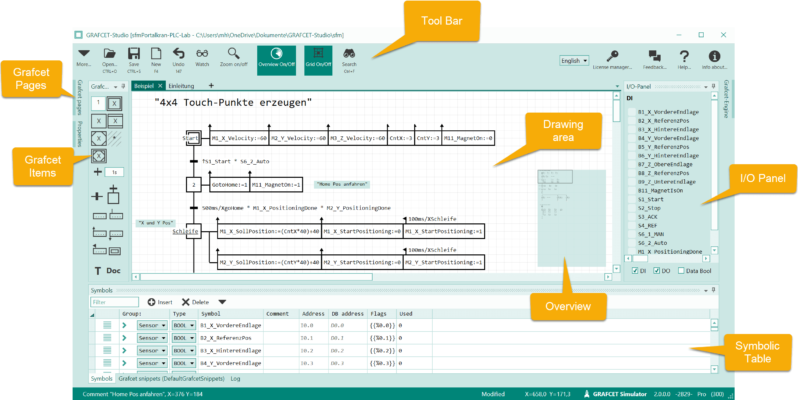Click the Zoom on/off magnifier icon
This screenshot has width=798, height=400.
[x=233, y=53]
